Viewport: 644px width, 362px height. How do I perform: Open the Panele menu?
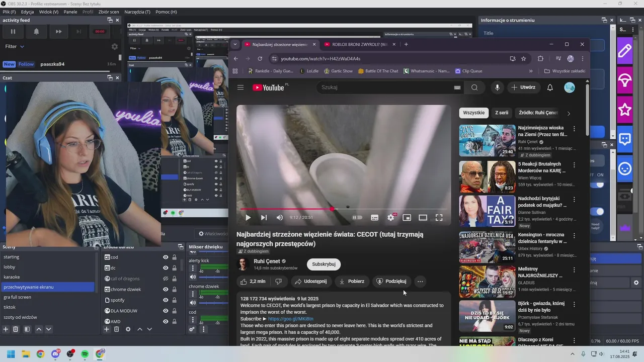70,12
